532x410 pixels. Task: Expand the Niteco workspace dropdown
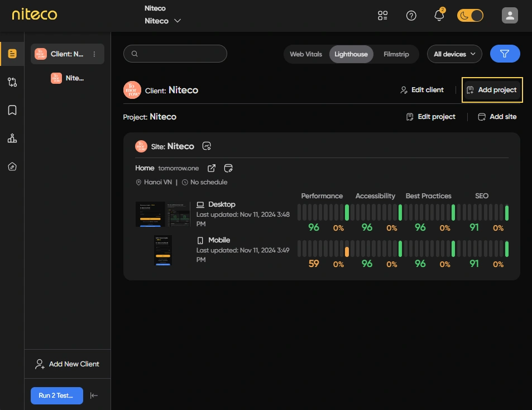163,21
